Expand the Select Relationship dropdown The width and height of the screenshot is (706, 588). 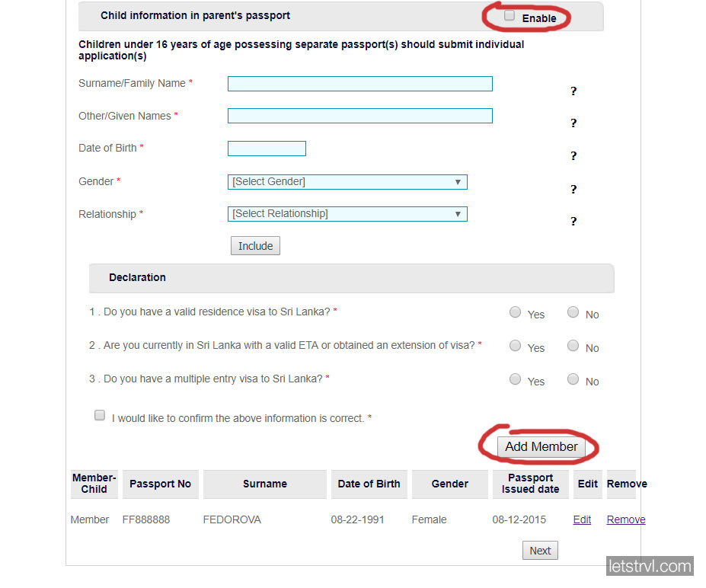click(x=347, y=214)
